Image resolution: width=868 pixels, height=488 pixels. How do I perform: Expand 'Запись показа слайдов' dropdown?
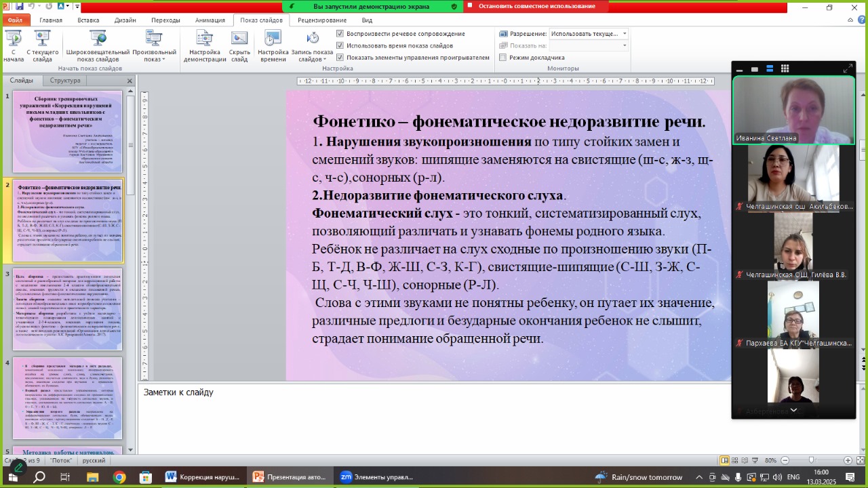click(x=312, y=59)
